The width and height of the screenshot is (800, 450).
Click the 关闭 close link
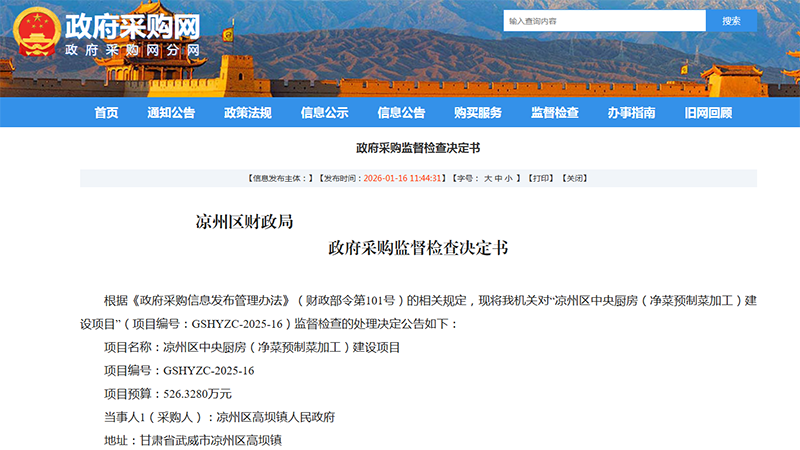click(574, 179)
